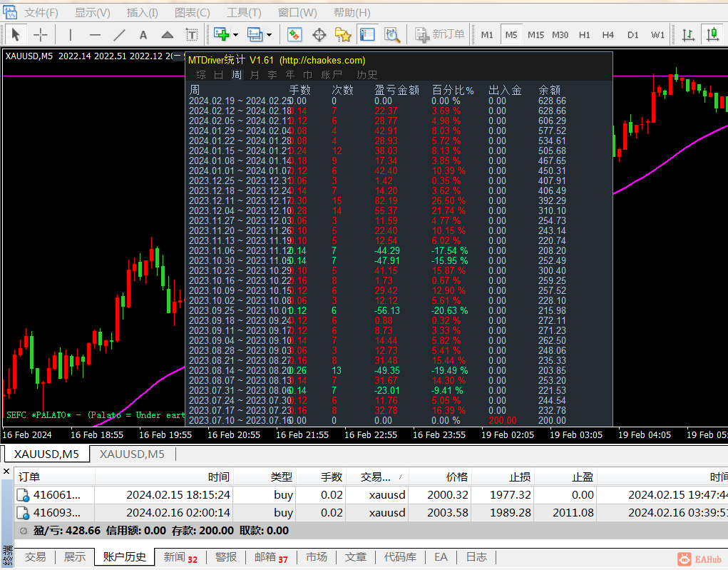728x570 pixels.
Task: Switch to M1 timeframe
Action: click(487, 35)
